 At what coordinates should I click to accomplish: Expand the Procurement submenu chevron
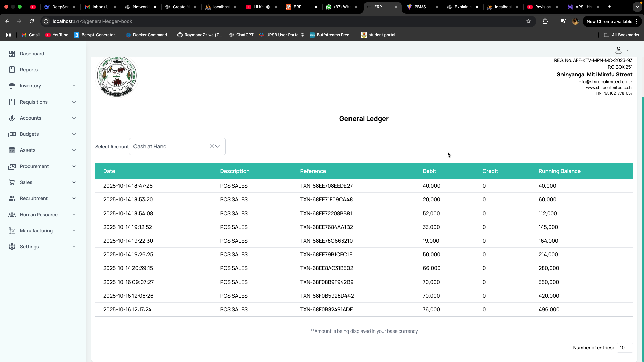(x=74, y=166)
